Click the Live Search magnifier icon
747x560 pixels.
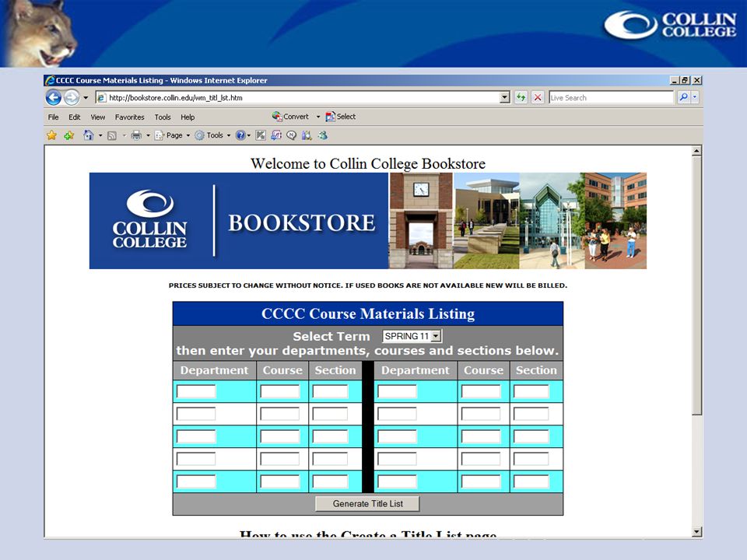click(x=684, y=97)
